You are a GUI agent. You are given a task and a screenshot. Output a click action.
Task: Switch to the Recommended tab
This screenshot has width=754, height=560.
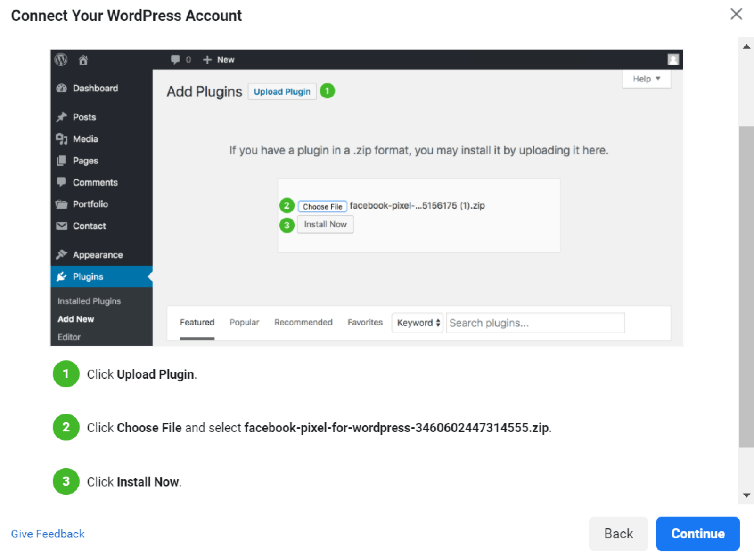coord(303,323)
